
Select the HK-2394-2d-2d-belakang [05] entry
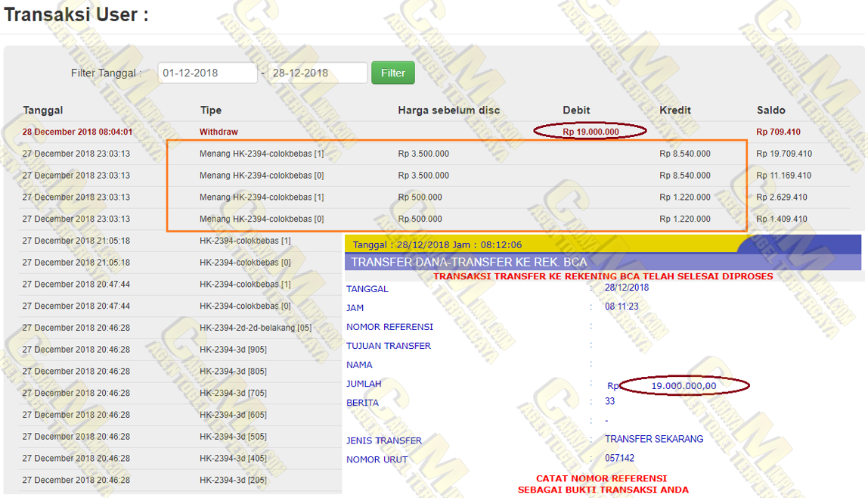click(256, 328)
